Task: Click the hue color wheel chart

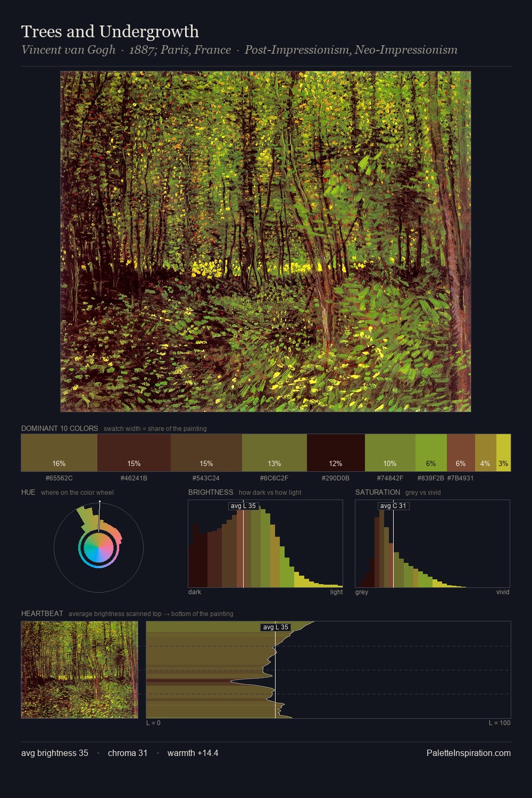Action: (x=98, y=547)
